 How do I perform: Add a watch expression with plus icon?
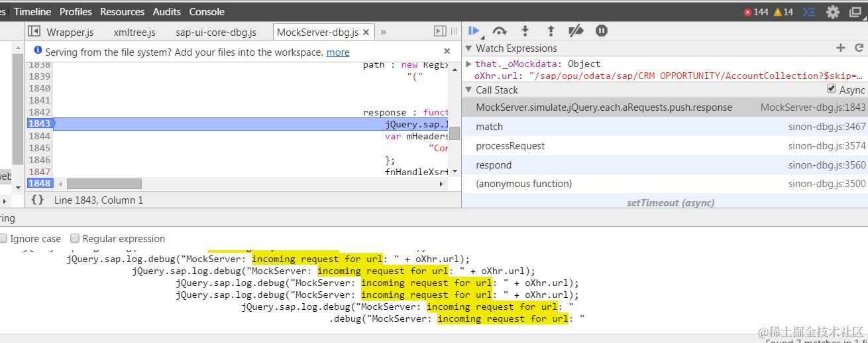(841, 48)
